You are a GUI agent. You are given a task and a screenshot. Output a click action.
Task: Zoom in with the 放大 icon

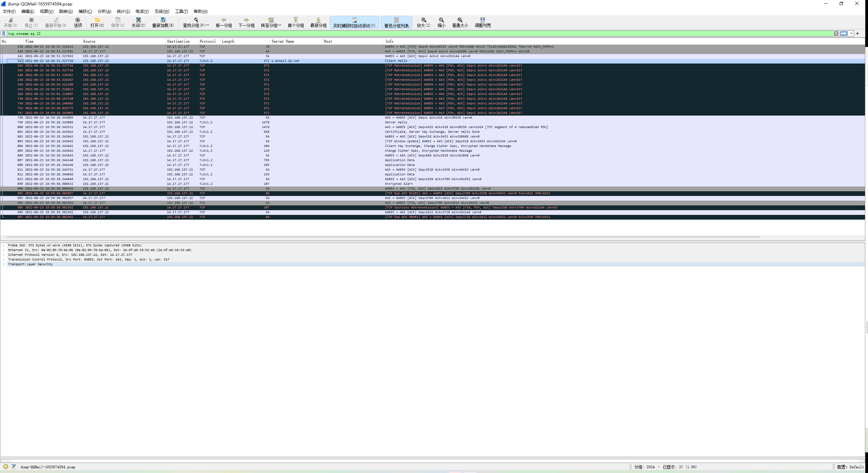point(424,22)
